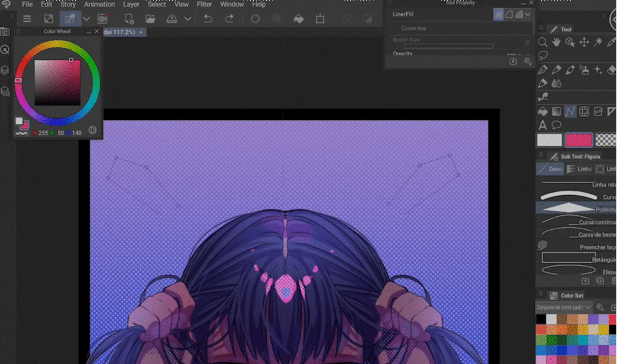Viewport: 617px width, 364px height.
Task: Select the Lasso selection tool
Action: pyautogui.click(x=543, y=55)
